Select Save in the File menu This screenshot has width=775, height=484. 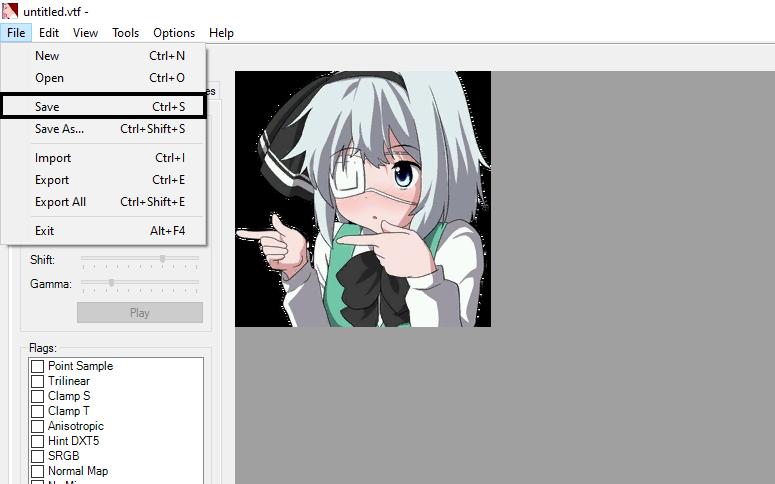click(103, 106)
